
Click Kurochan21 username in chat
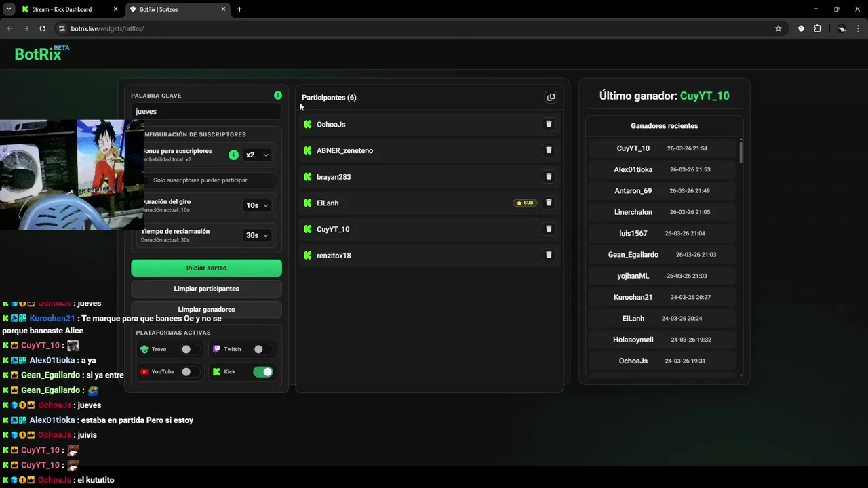tap(52, 319)
